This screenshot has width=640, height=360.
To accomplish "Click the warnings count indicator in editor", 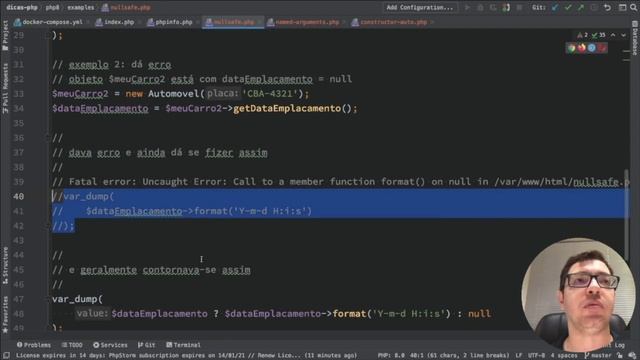I will 582,35.
